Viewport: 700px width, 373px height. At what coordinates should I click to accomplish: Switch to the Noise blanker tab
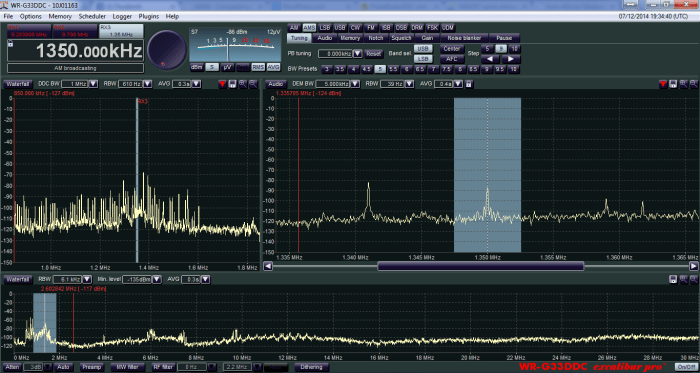tap(464, 38)
